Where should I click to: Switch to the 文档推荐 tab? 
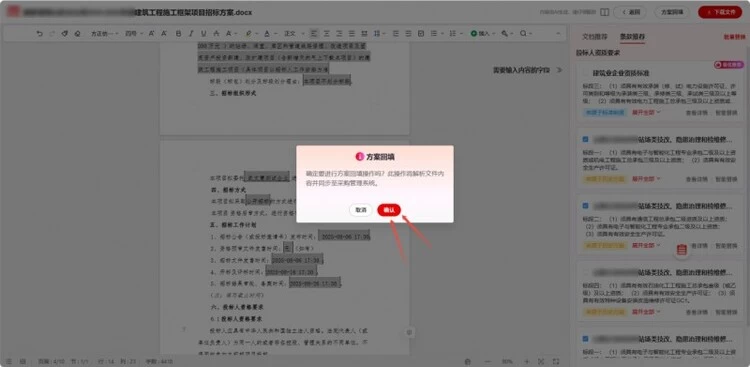[595, 37]
